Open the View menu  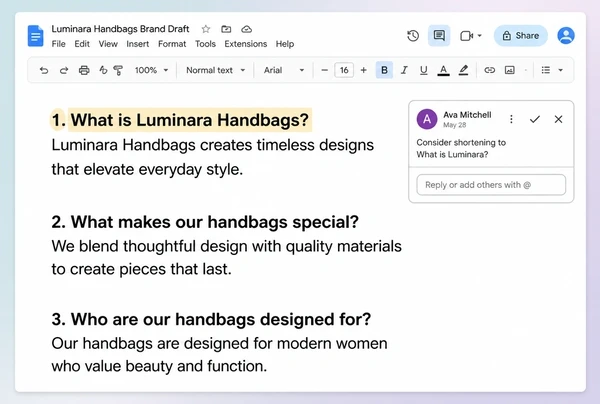tap(108, 44)
